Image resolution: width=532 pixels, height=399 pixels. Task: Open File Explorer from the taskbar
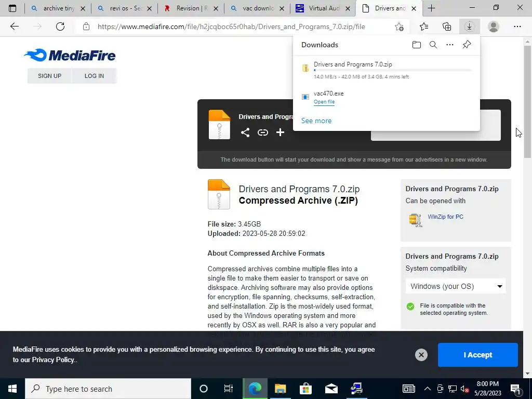pyautogui.click(x=280, y=389)
